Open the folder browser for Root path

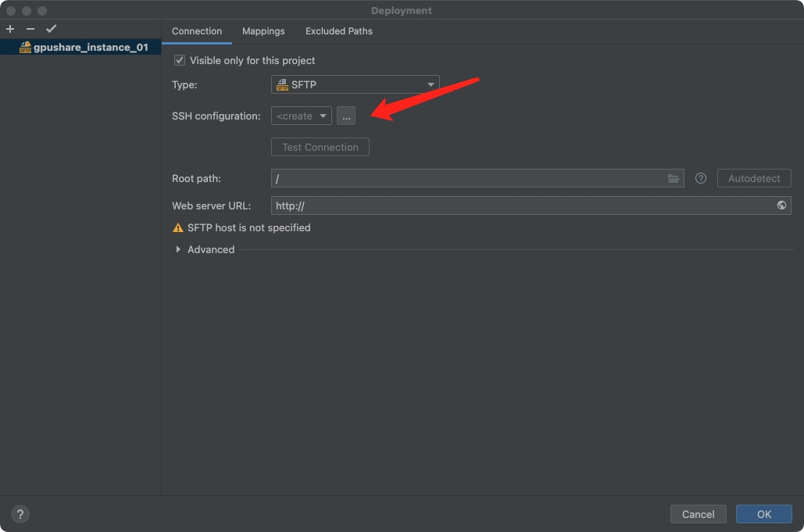point(674,178)
